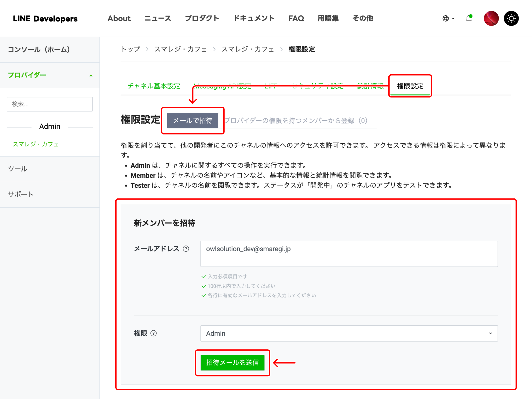Select スマレジ・カフェ provider in sidebar

click(36, 144)
